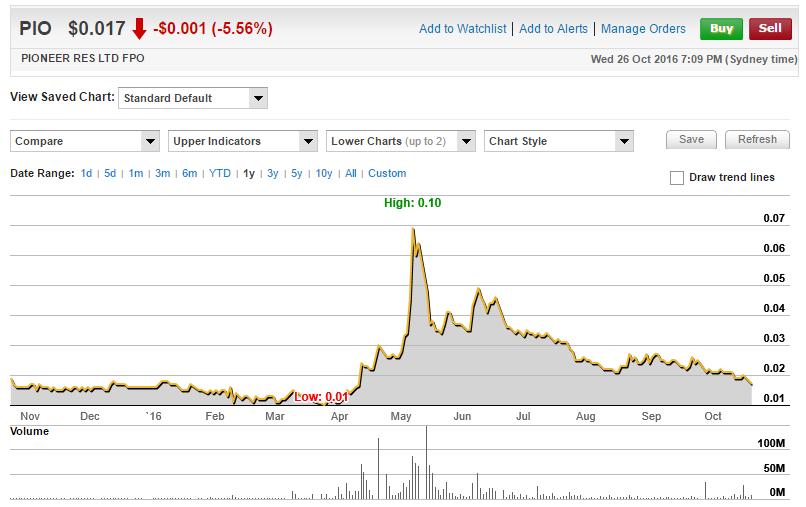
Task: Switch date range to 5y
Action: tap(297, 174)
